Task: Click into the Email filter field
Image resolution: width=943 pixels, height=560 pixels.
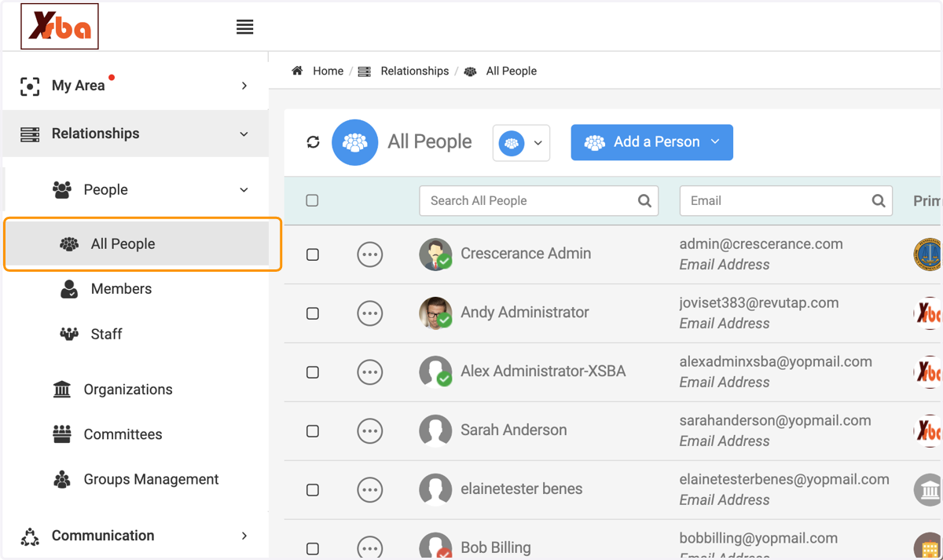Action: click(x=786, y=201)
